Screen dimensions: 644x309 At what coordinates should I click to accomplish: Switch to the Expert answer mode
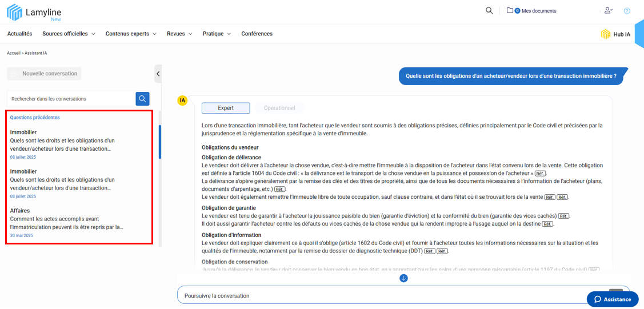(226, 108)
